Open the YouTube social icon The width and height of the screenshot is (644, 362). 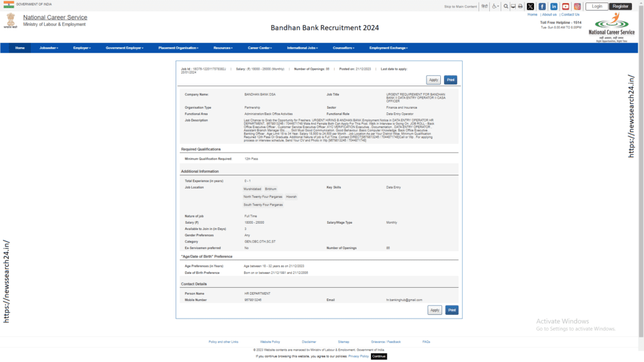[565, 6]
